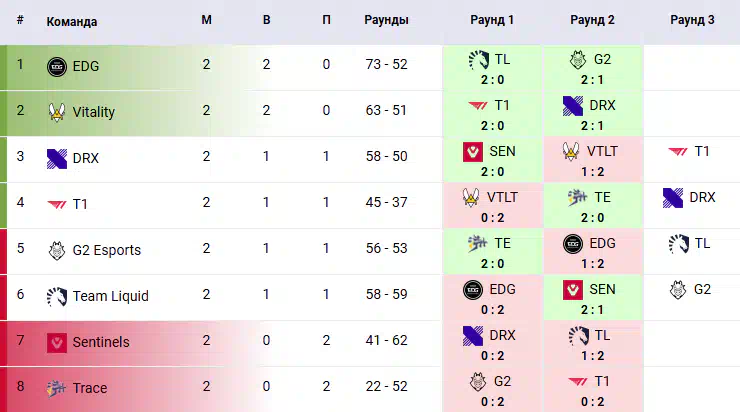740x412 pixels.
Task: Open Vitality's Round 2 match versus DRX
Action: pos(593,114)
